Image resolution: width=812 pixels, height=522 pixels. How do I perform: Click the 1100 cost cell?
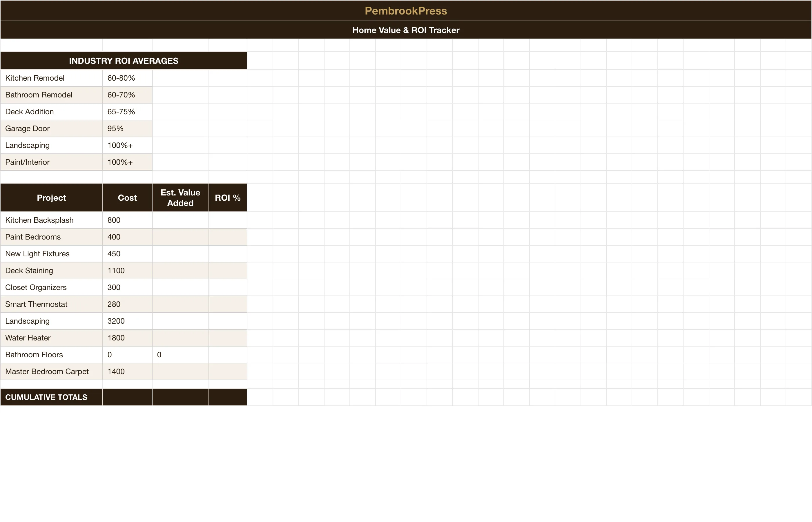pyautogui.click(x=127, y=271)
